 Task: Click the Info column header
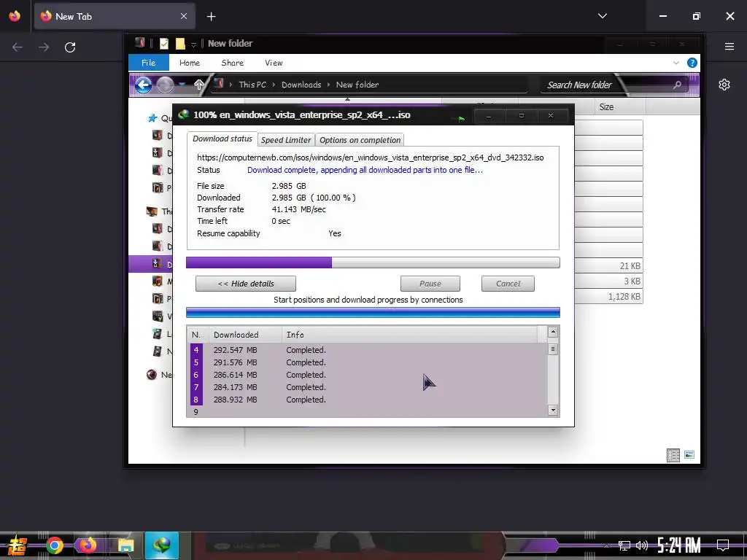(x=410, y=335)
